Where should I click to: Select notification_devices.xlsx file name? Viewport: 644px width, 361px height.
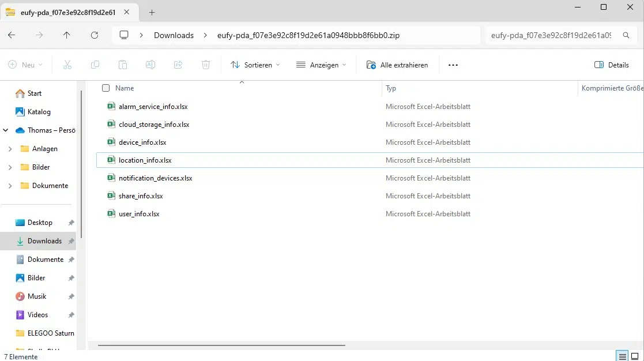(x=155, y=178)
